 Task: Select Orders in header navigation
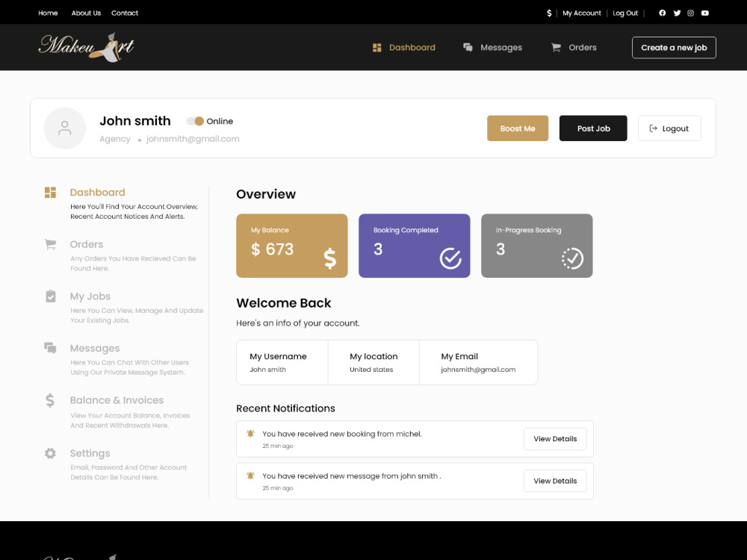(x=583, y=48)
